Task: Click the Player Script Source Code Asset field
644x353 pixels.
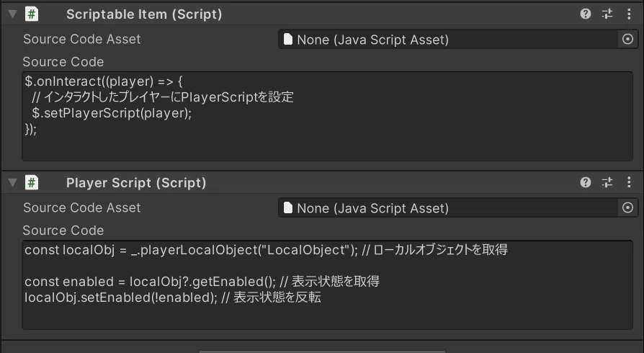Action: 448,207
